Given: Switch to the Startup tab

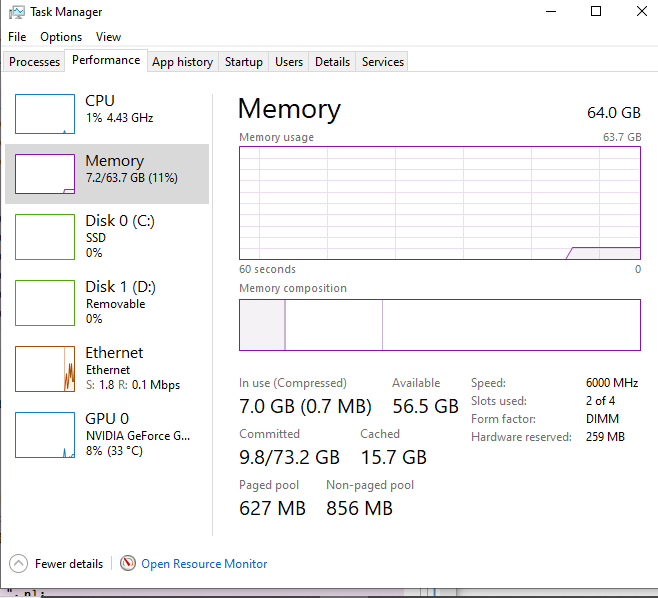Looking at the screenshot, I should [x=243, y=62].
